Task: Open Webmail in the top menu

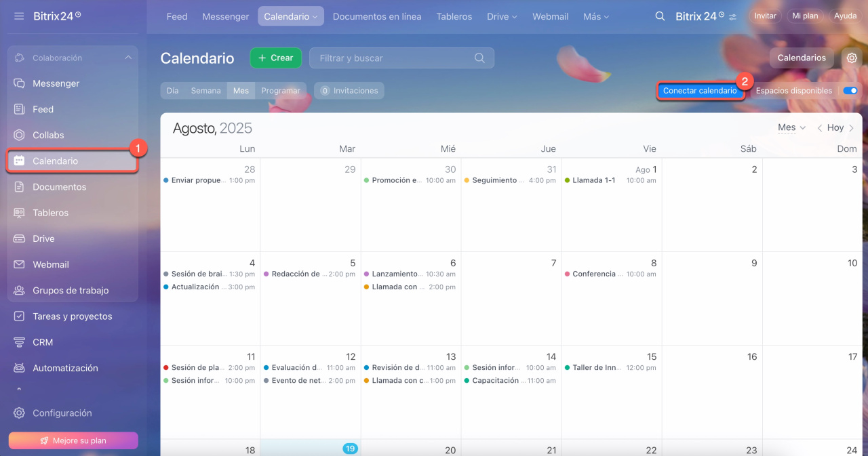Action: coord(551,16)
